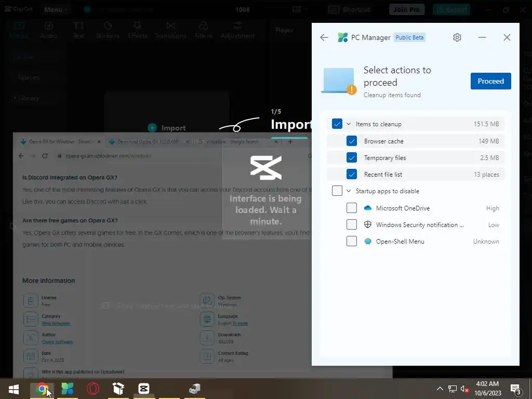
Task: Click the 13 places value
Action: 486,175
